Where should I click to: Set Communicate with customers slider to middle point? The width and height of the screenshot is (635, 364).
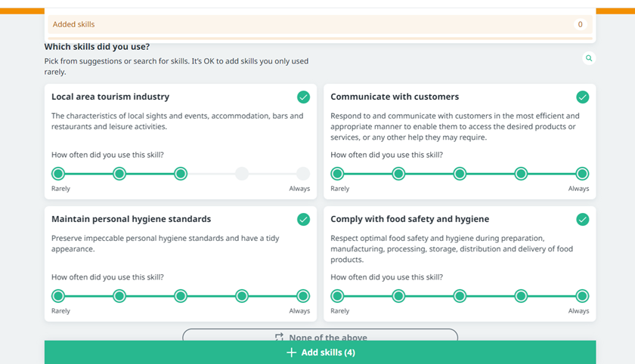460,174
